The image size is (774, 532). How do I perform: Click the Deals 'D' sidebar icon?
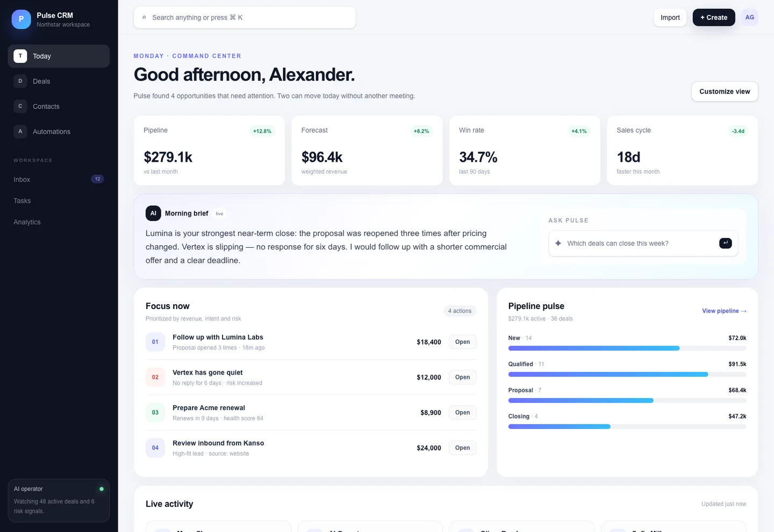point(20,81)
